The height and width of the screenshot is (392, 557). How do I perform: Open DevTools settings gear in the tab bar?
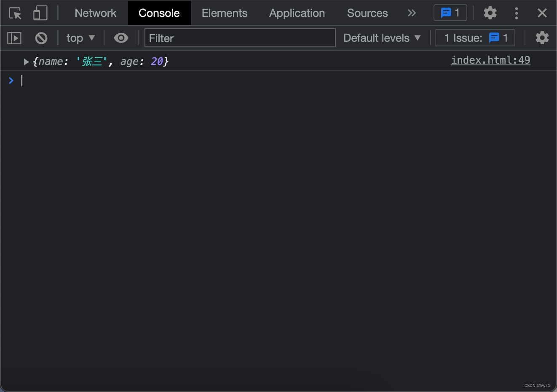pyautogui.click(x=490, y=13)
